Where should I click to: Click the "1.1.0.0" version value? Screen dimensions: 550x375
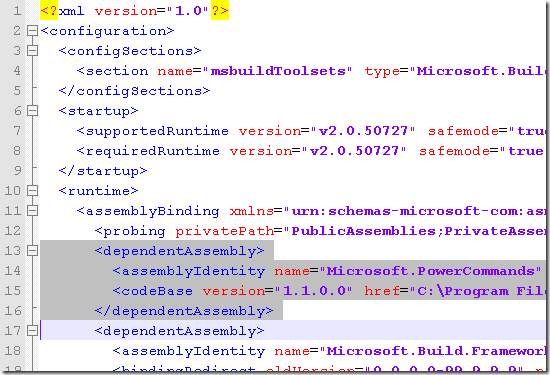coord(314,291)
